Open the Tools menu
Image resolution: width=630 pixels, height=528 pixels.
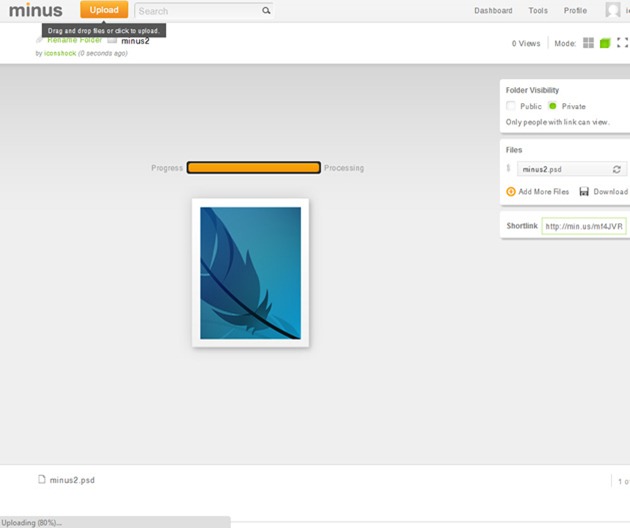pyautogui.click(x=538, y=11)
